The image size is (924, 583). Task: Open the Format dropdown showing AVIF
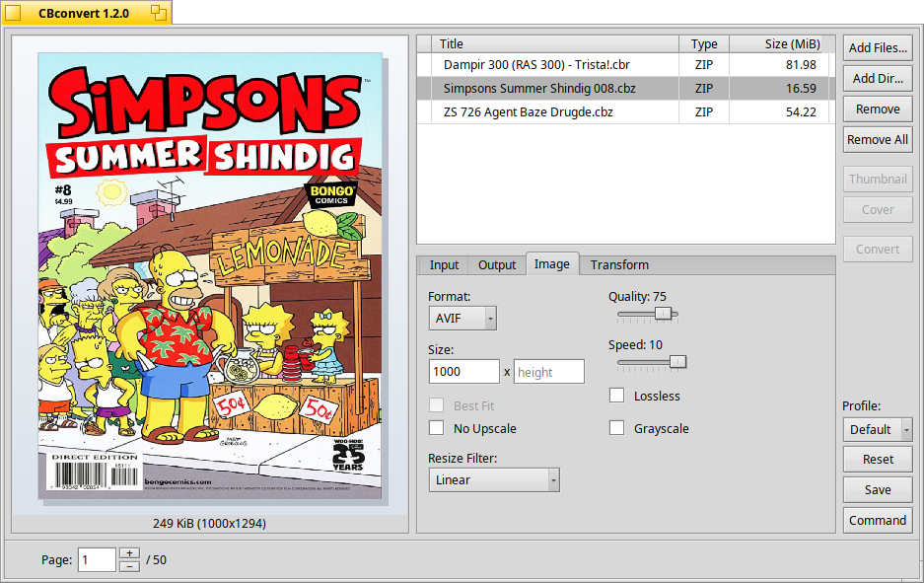click(x=462, y=319)
